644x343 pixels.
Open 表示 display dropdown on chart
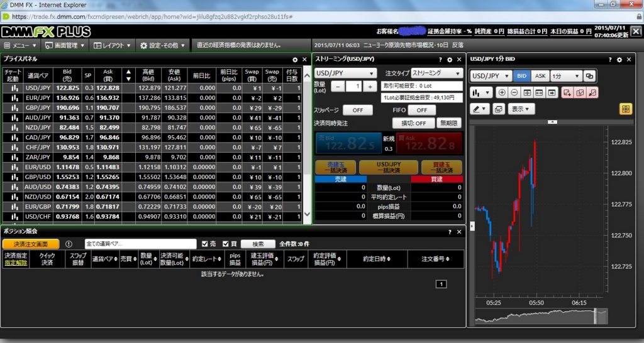521,109
